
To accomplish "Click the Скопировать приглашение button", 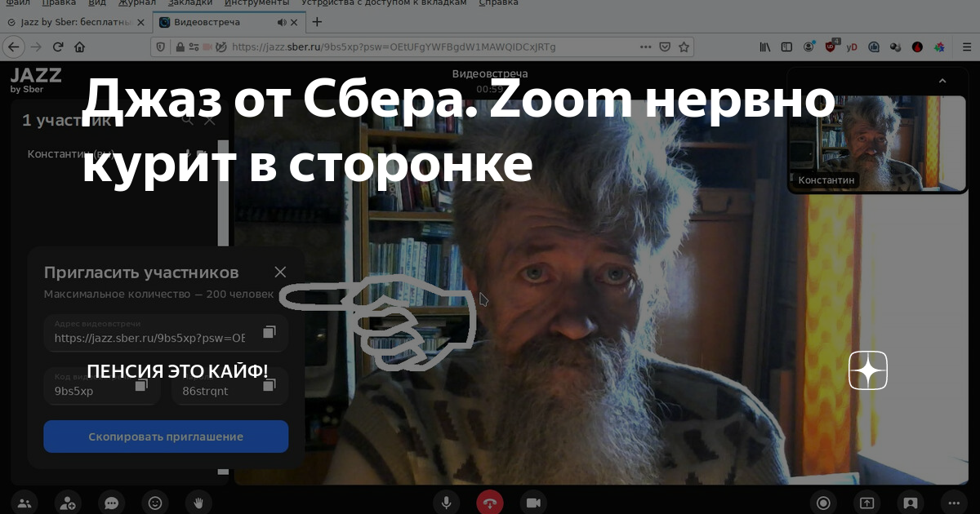I will (x=166, y=436).
